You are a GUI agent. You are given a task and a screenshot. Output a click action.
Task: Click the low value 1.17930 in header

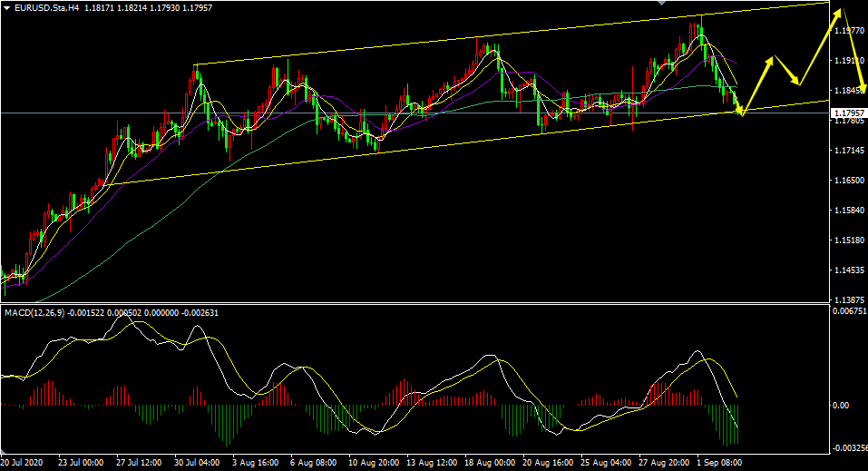(165, 8)
